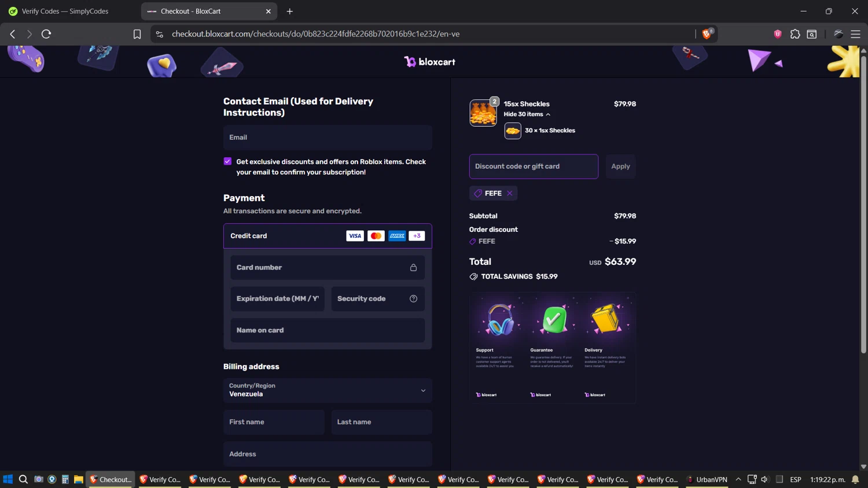The width and height of the screenshot is (868, 488).
Task: Uncheck the exclusive discounts subscription checkbox
Action: pyautogui.click(x=227, y=161)
